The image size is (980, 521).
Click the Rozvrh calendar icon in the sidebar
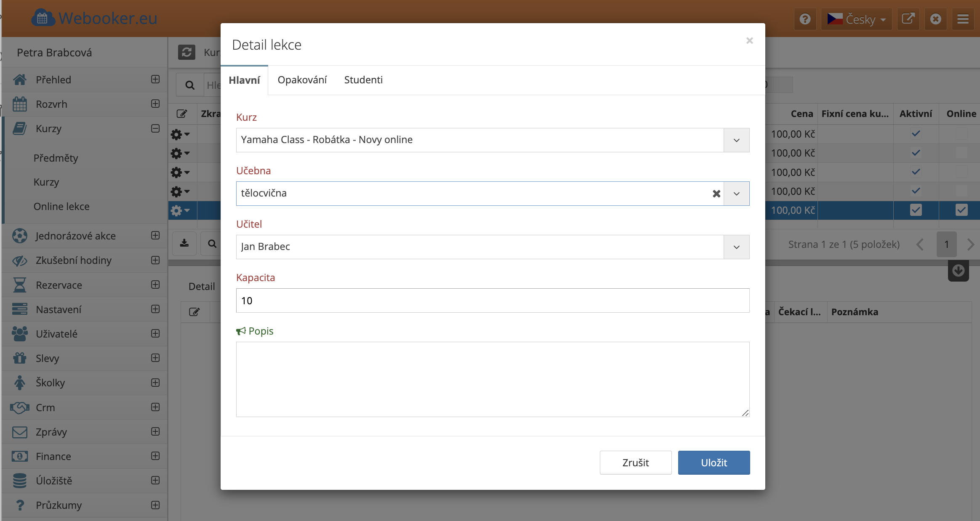(x=20, y=104)
